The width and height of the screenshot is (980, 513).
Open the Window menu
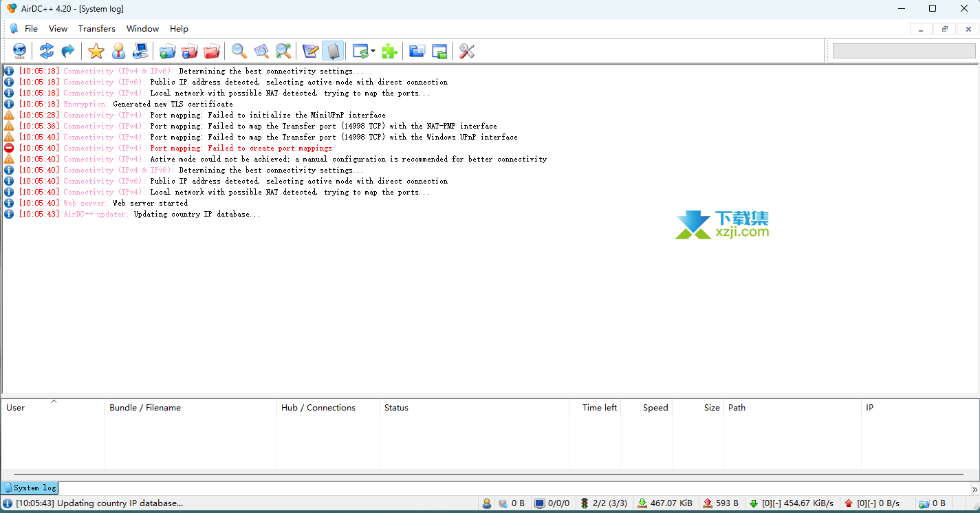click(142, 29)
